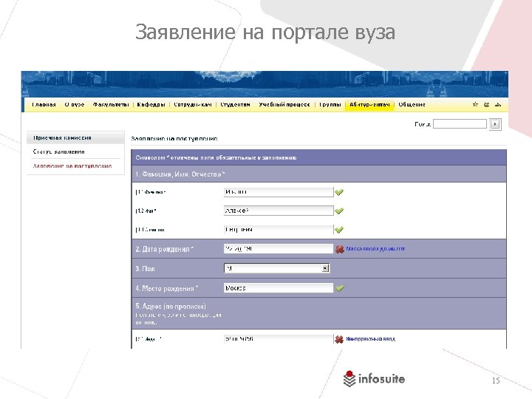
Task: Click the required-fields note starting with Символом *
Action: coord(216,157)
